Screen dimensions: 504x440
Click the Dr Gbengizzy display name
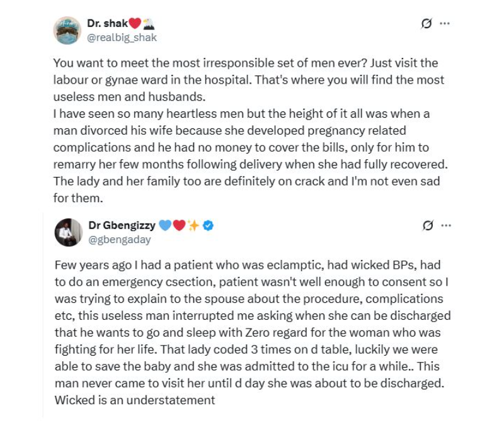(122, 225)
